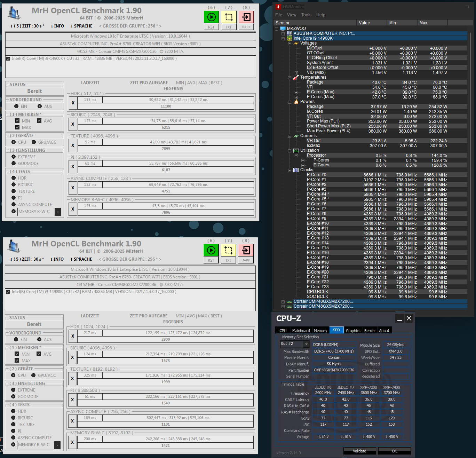Click SPRACHE in lower benchmark window
This screenshot has height=458, width=476.
[x=81, y=259]
